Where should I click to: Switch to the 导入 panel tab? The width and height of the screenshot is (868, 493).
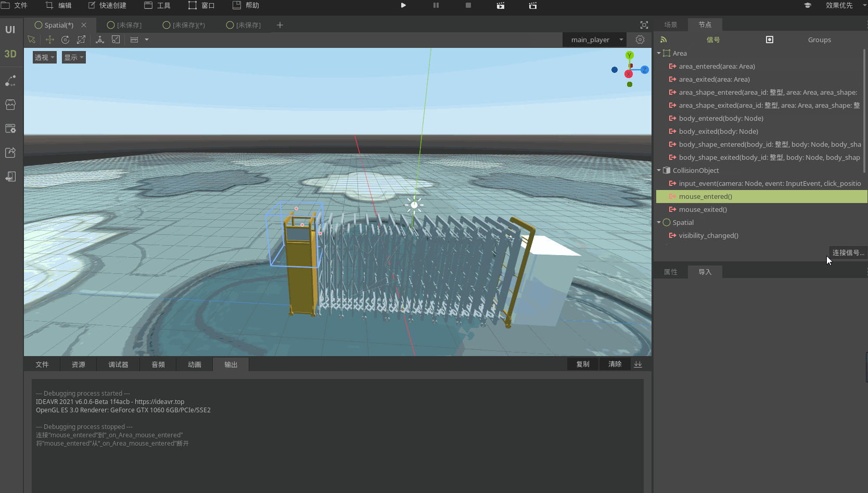coord(705,272)
